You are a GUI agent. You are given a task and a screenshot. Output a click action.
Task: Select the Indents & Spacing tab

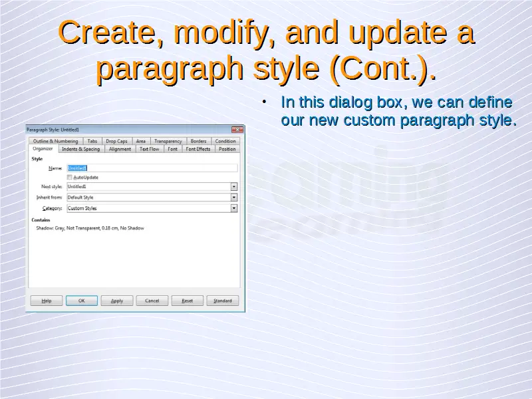tap(81, 149)
